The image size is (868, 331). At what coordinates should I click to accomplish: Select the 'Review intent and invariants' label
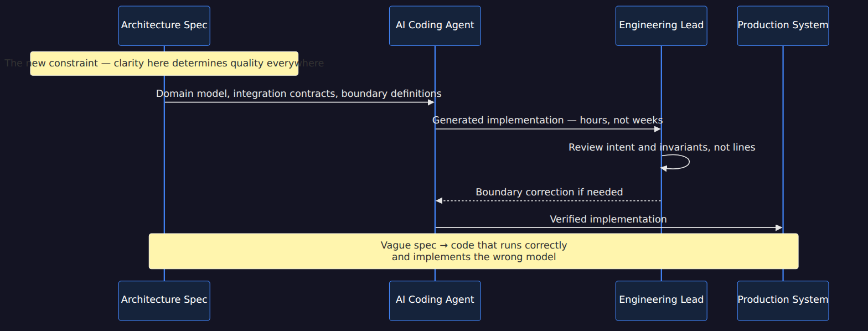coord(662,147)
